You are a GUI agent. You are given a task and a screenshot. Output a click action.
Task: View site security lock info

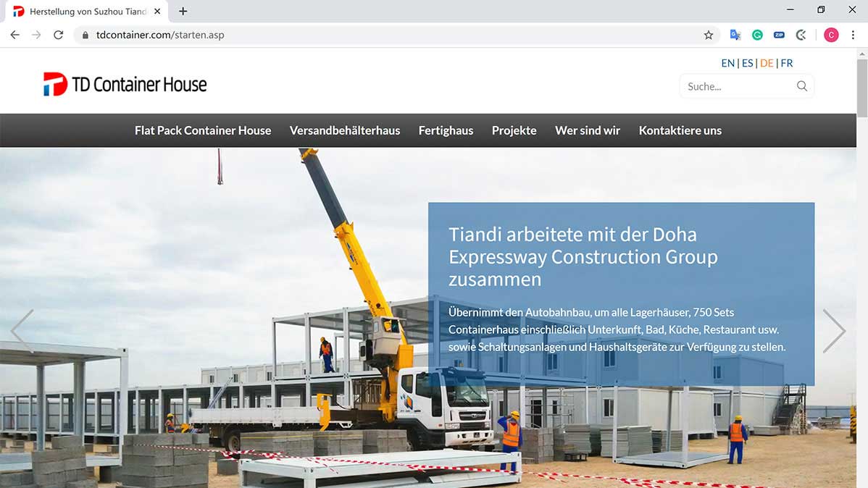(x=85, y=35)
